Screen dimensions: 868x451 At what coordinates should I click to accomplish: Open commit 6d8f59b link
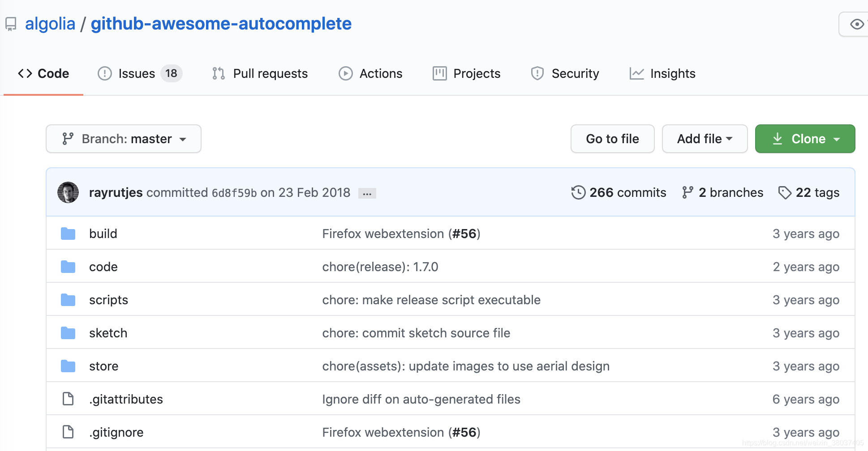pos(234,193)
